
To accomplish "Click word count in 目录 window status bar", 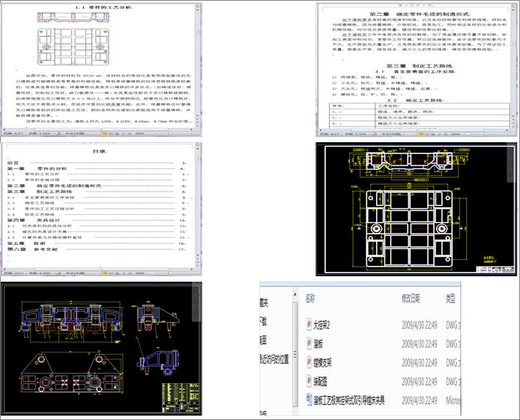I will [39, 273].
